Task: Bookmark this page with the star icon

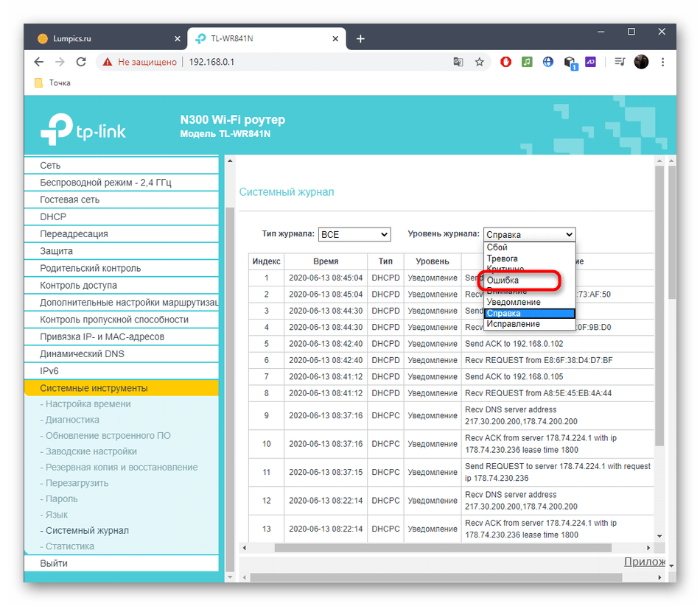Action: (x=480, y=62)
